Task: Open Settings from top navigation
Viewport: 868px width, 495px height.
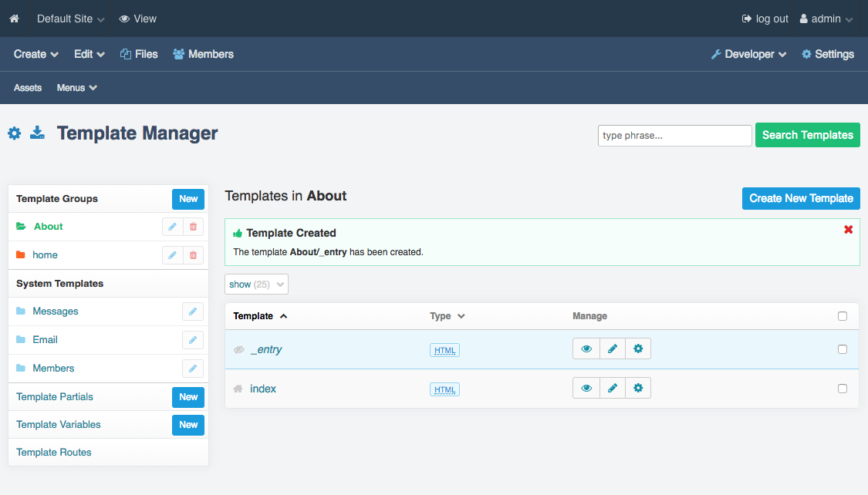Action: click(x=828, y=54)
